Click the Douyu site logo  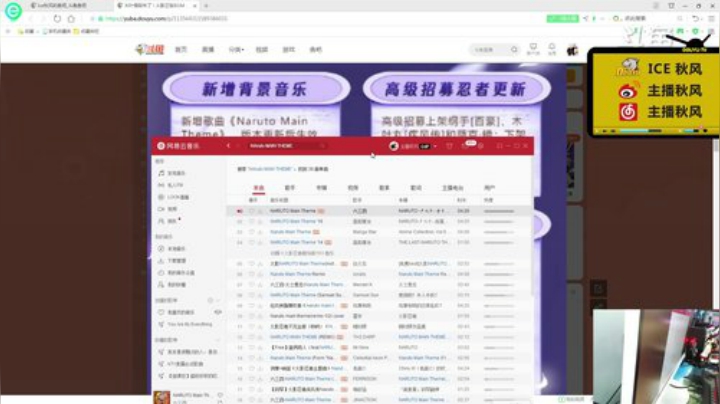tap(150, 49)
